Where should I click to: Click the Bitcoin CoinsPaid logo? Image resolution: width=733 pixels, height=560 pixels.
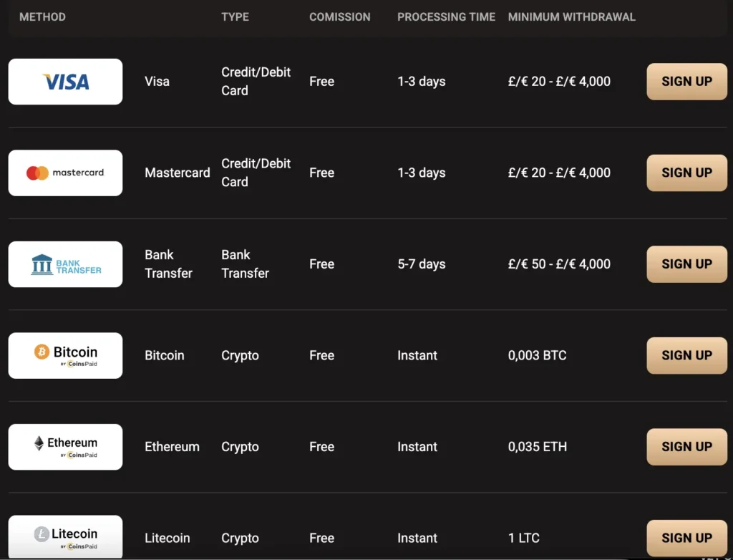(x=65, y=355)
